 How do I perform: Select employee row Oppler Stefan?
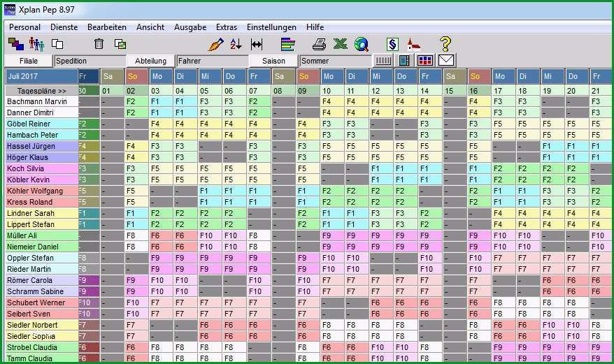pos(41,258)
